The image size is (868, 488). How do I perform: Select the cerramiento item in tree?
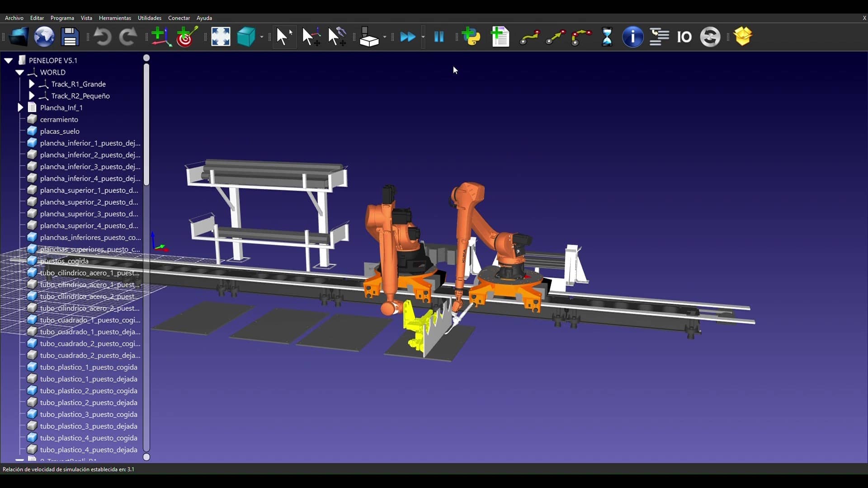click(59, 119)
